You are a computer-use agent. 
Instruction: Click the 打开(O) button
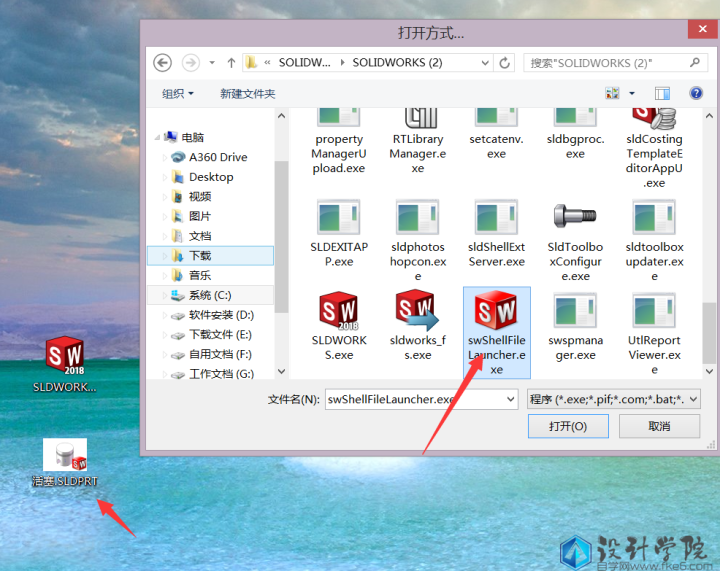[x=567, y=426]
